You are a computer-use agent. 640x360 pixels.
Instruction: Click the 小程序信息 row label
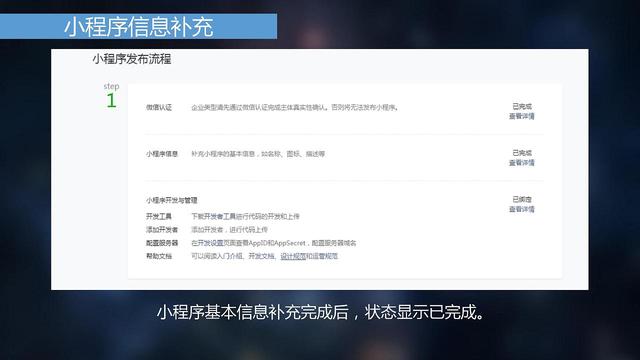(162, 154)
